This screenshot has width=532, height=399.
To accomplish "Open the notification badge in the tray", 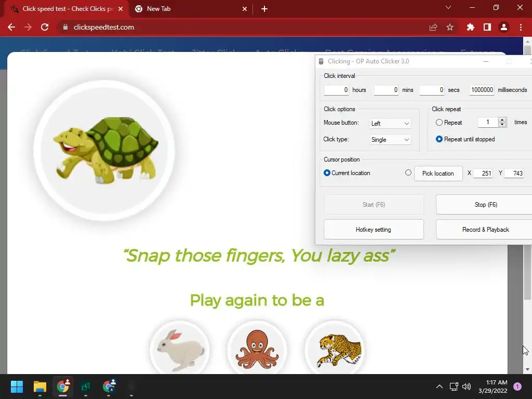I will (517, 387).
